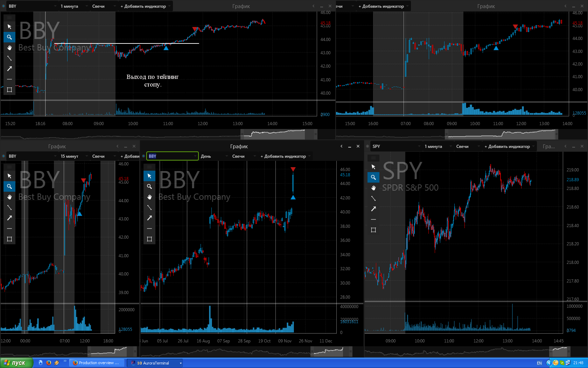The width and height of the screenshot is (588, 368).
Task: Activate the zoom magnifier in the SPY chart
Action: pyautogui.click(x=373, y=177)
